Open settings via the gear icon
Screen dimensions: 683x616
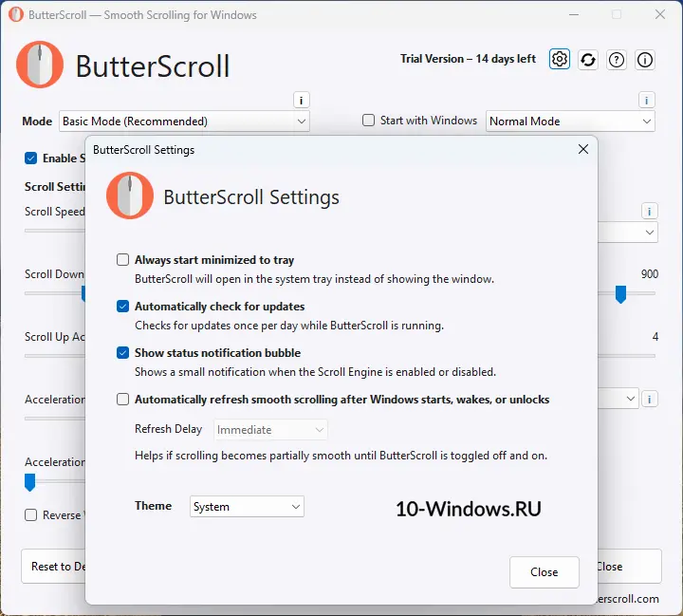coord(560,59)
